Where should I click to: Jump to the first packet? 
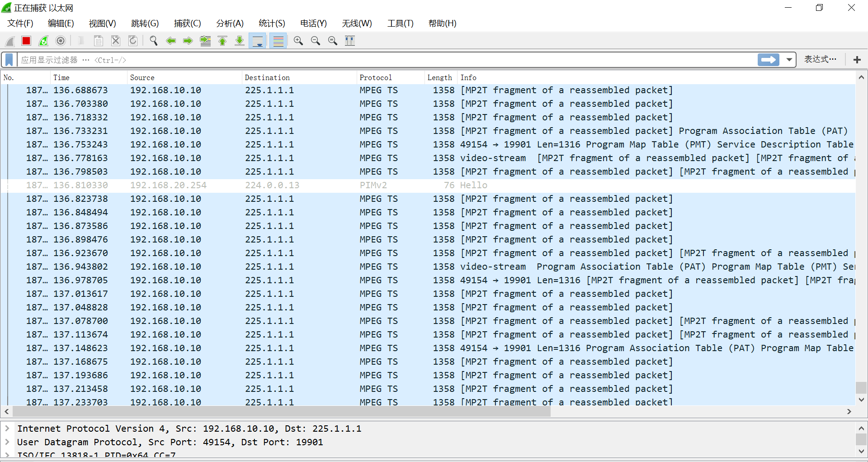[x=222, y=41]
